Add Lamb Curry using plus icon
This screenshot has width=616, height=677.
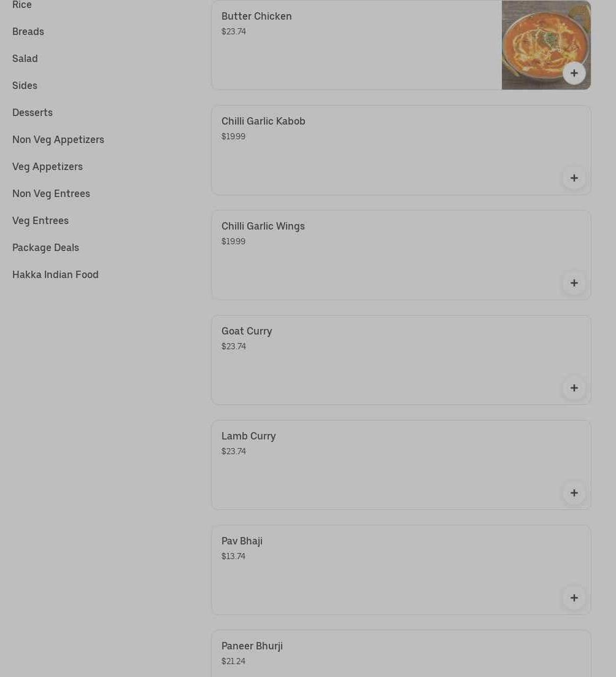[x=574, y=493]
